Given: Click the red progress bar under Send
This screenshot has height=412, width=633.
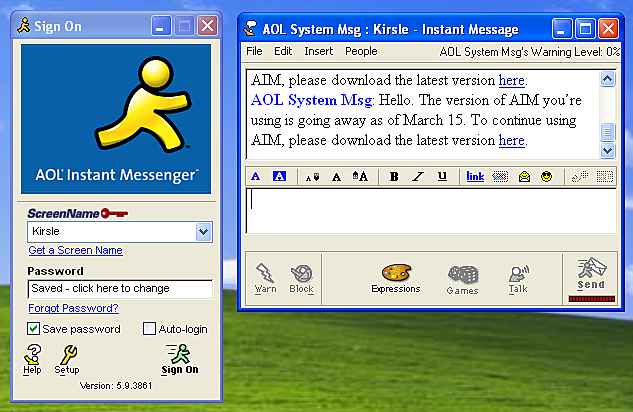Looking at the screenshot, I should pos(591,299).
